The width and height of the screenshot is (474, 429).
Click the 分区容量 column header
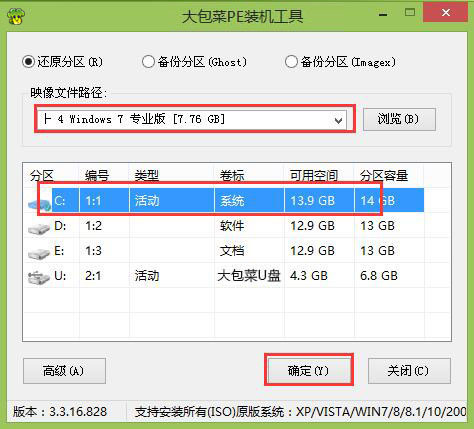384,175
